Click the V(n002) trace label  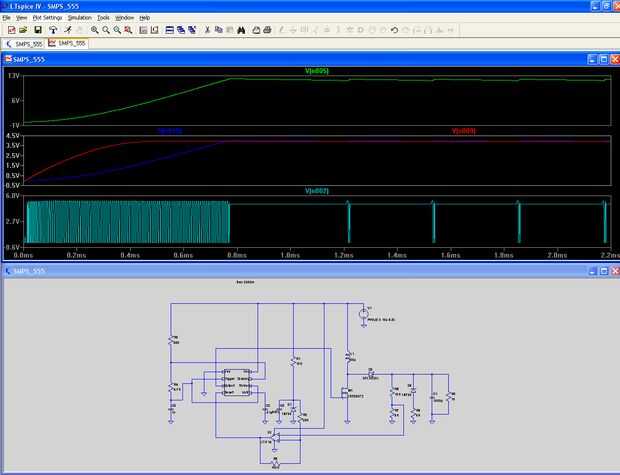pos(316,190)
